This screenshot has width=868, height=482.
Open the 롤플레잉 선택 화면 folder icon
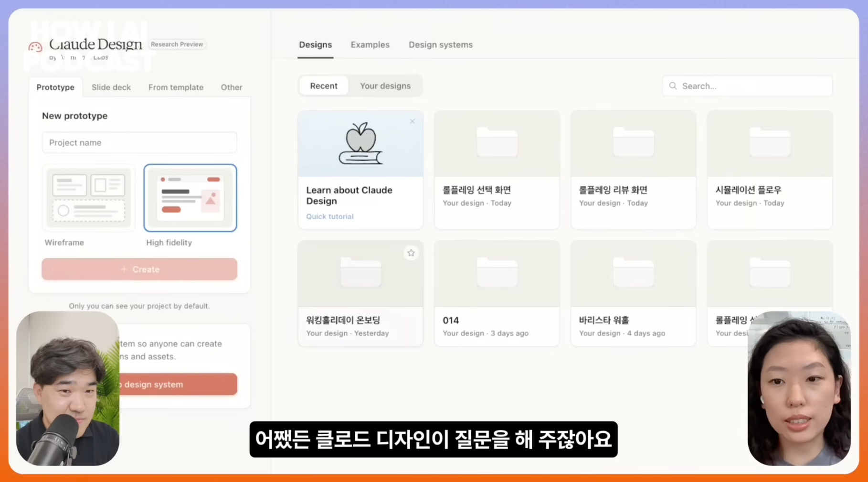click(497, 142)
